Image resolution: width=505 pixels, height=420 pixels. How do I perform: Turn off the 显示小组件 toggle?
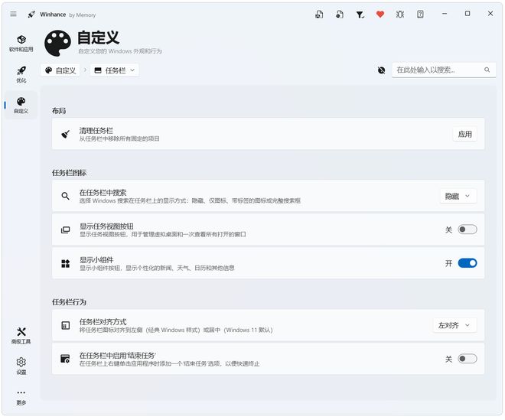coord(468,263)
